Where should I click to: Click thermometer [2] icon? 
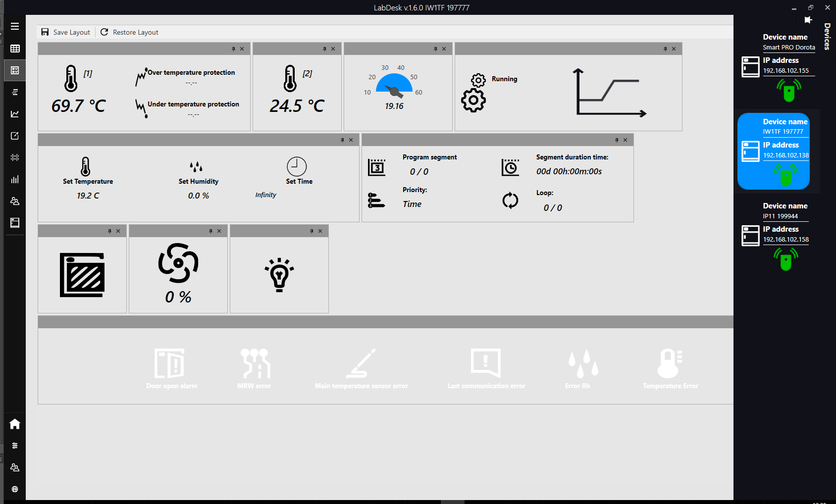(x=290, y=78)
